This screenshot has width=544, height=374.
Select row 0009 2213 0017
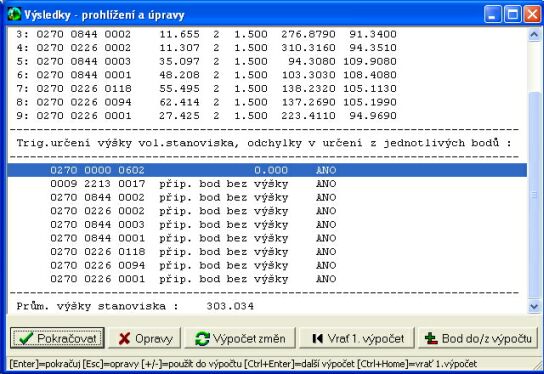pos(267,184)
